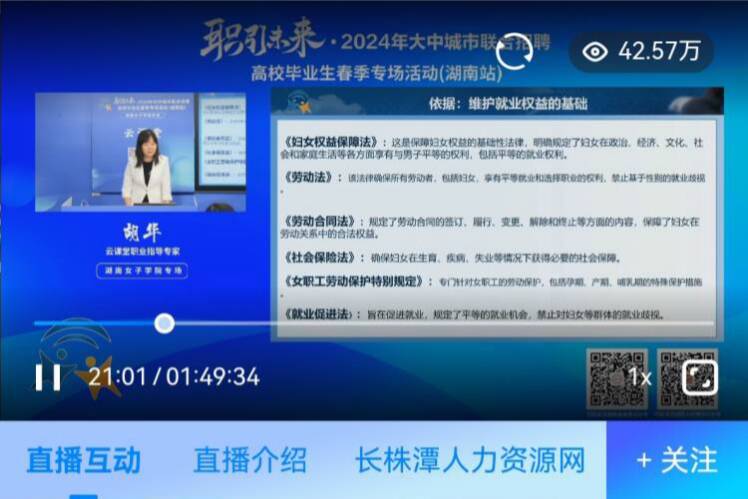Click the 21:01 / 01:49:34 time display

point(174,377)
